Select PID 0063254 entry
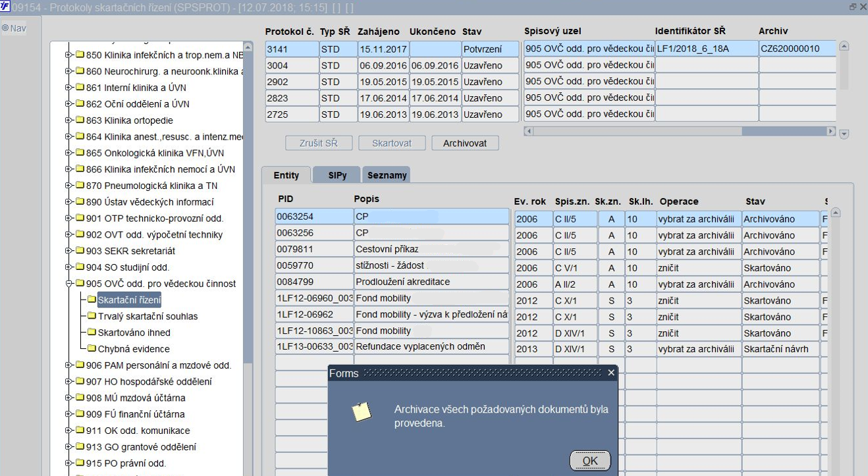 click(314, 216)
